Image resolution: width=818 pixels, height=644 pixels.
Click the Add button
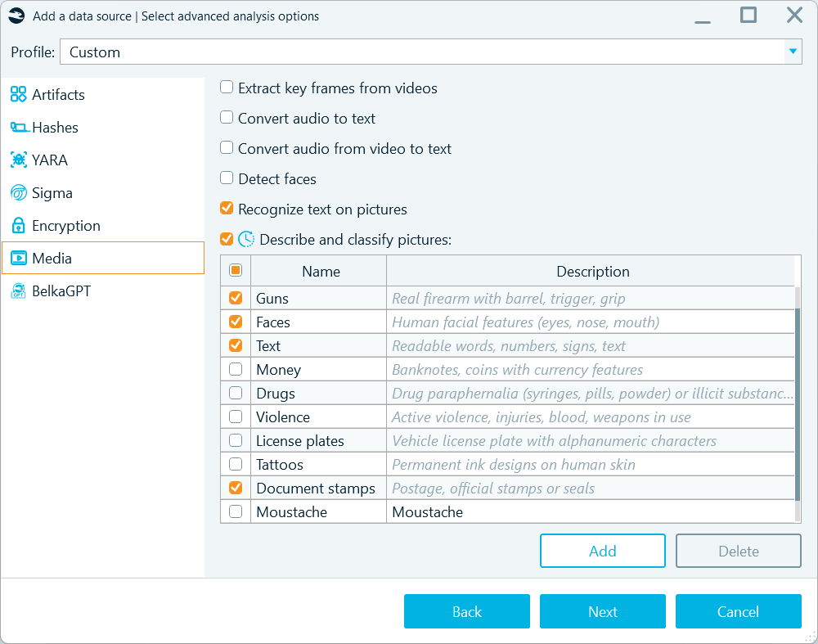tap(603, 550)
